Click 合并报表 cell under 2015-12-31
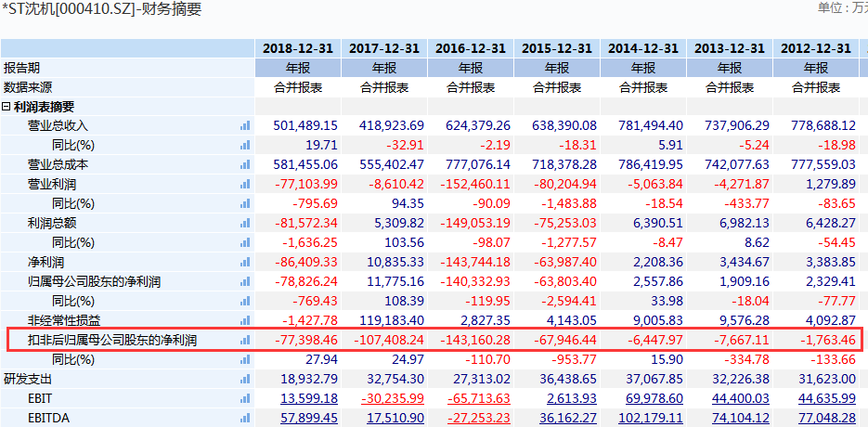The image size is (868, 427). point(557,87)
